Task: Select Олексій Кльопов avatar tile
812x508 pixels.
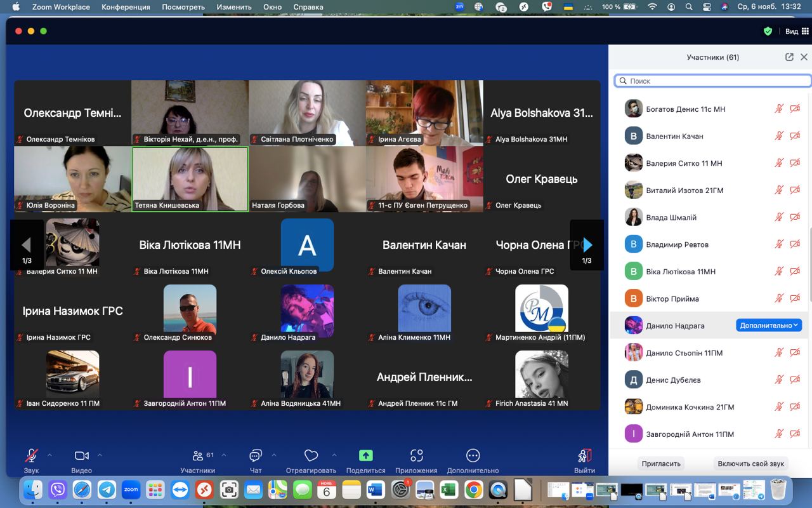Action: [x=307, y=245]
